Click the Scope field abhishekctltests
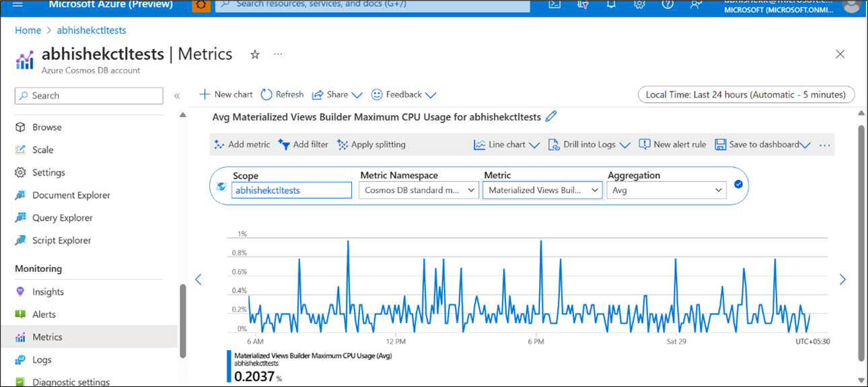The image size is (868, 387). tap(292, 190)
